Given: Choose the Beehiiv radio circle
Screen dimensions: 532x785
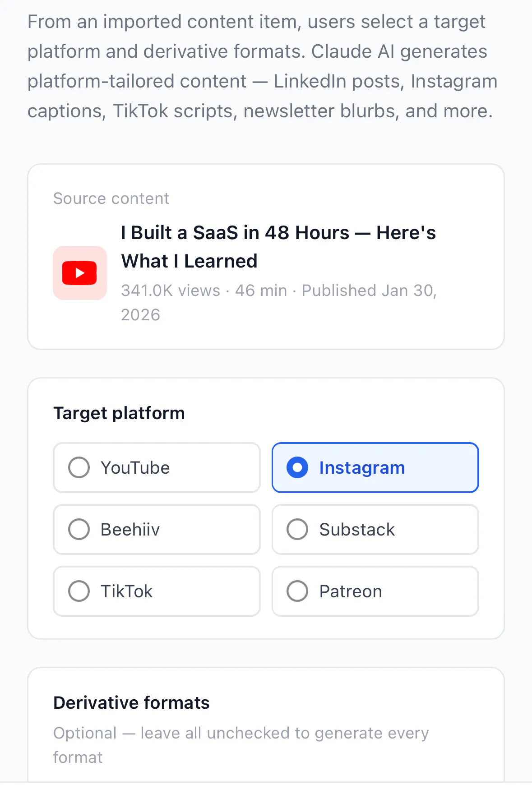Looking at the screenshot, I should 79,529.
